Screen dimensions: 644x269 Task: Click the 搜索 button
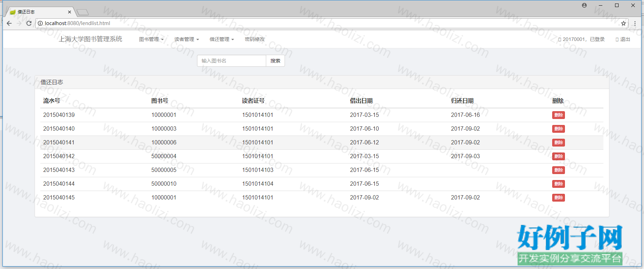[275, 61]
